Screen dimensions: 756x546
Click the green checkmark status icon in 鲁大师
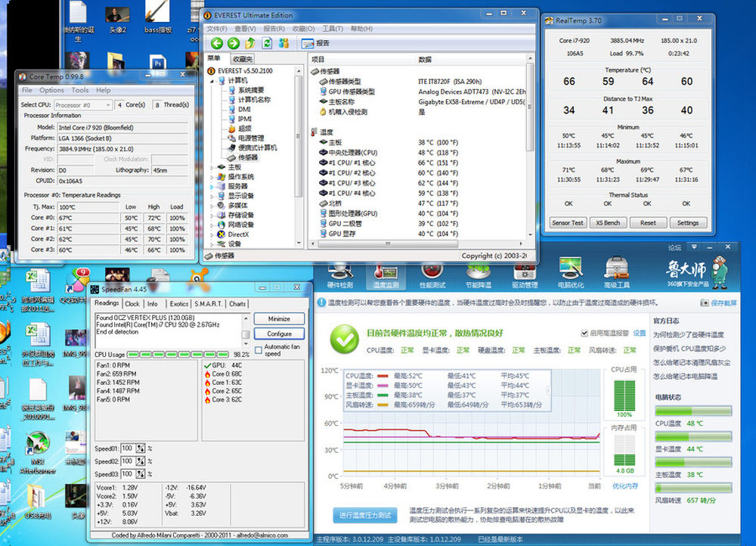pos(344,339)
